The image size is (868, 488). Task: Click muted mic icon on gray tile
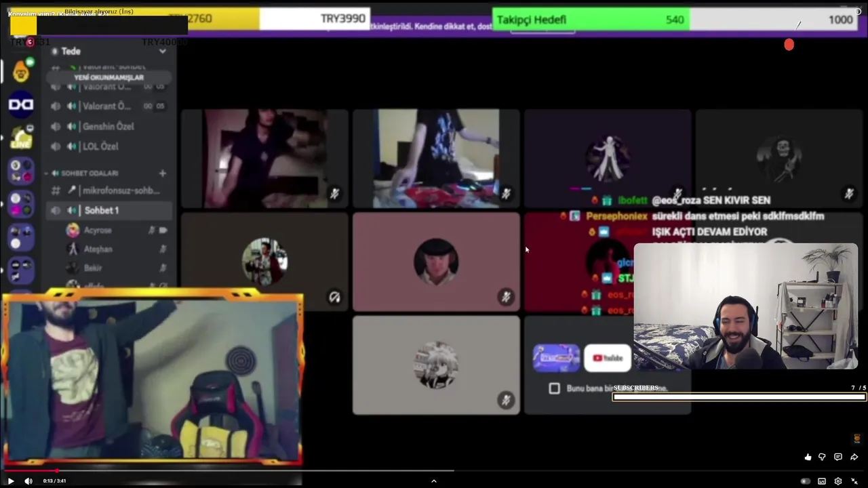pyautogui.click(x=506, y=400)
